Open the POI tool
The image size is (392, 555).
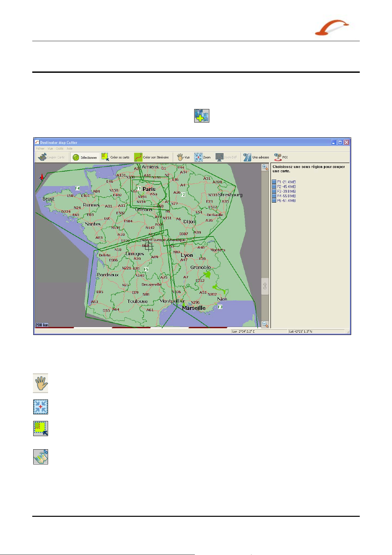(281, 157)
